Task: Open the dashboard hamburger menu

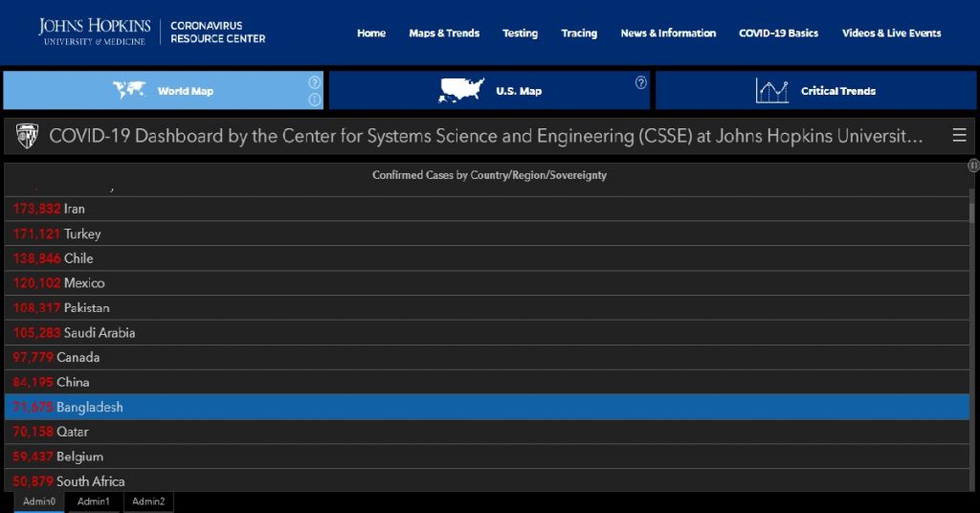Action: [x=959, y=136]
